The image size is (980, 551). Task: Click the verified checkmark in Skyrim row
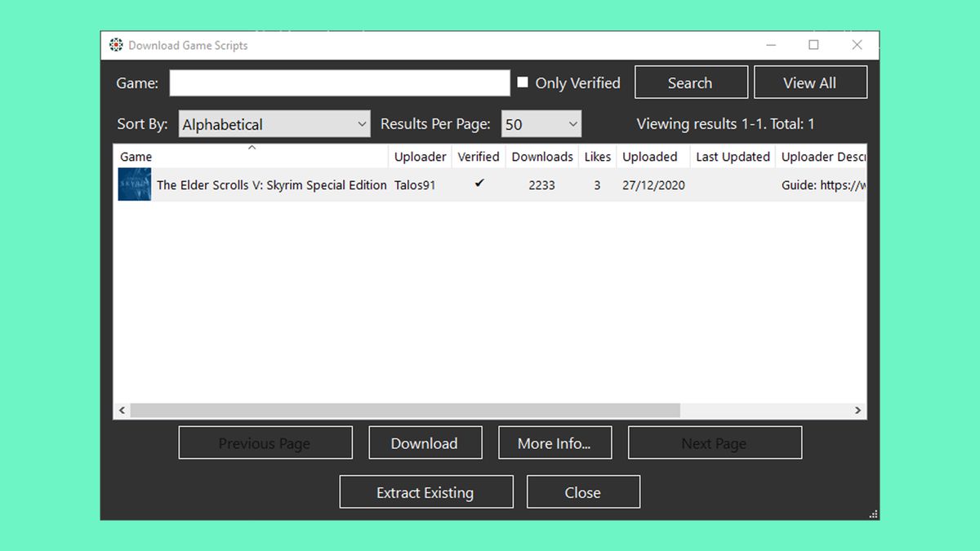coord(479,184)
